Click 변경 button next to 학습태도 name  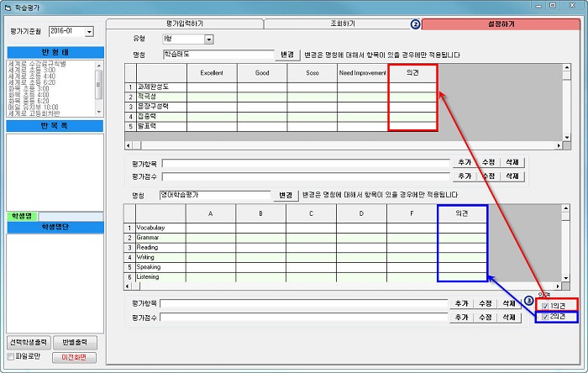tap(288, 55)
